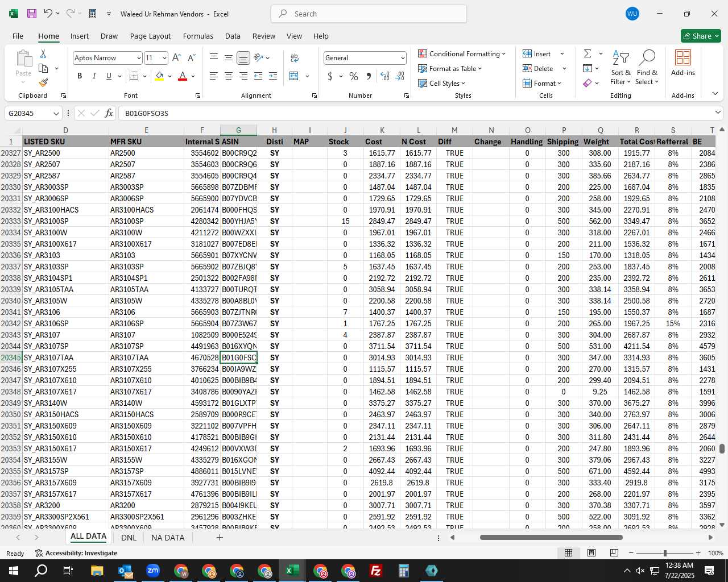Screen dimensions: 728x582
Task: Toggle center alignment
Action: (228, 76)
